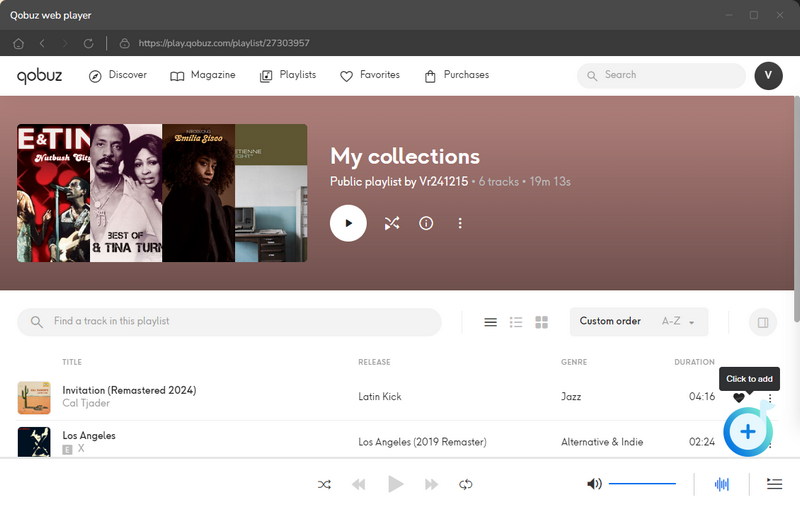Go to Playlists

click(x=288, y=75)
